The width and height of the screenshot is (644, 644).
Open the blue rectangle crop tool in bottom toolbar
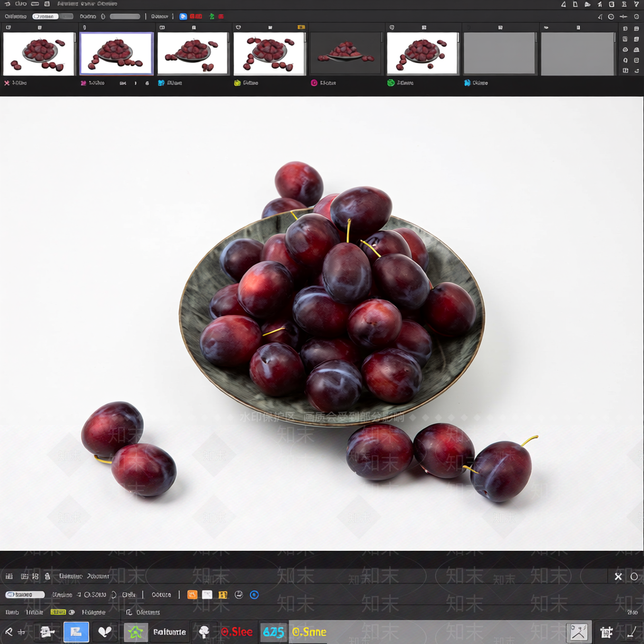click(76, 632)
